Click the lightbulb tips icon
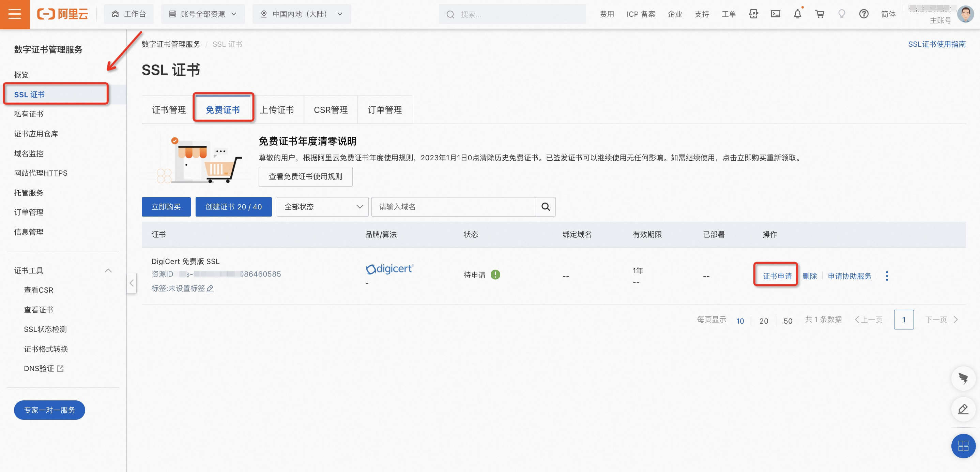Screen dimensions: 980x472 (842, 14)
